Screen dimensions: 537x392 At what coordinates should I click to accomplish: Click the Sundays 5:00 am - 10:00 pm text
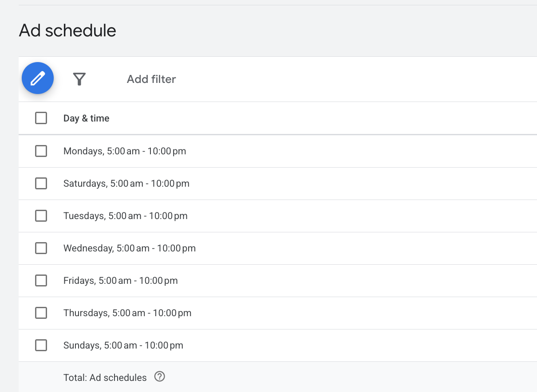[x=123, y=345]
